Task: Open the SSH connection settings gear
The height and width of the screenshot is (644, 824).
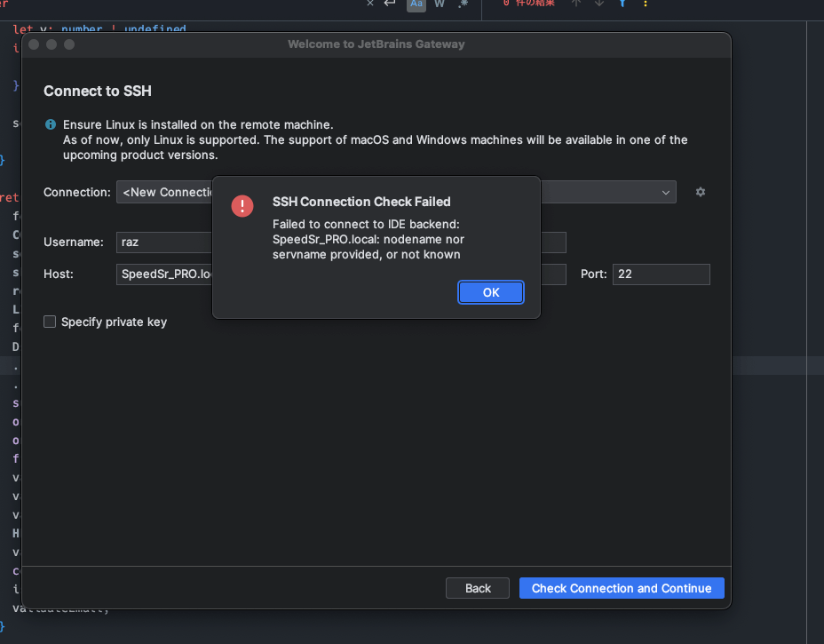Action: click(x=700, y=192)
